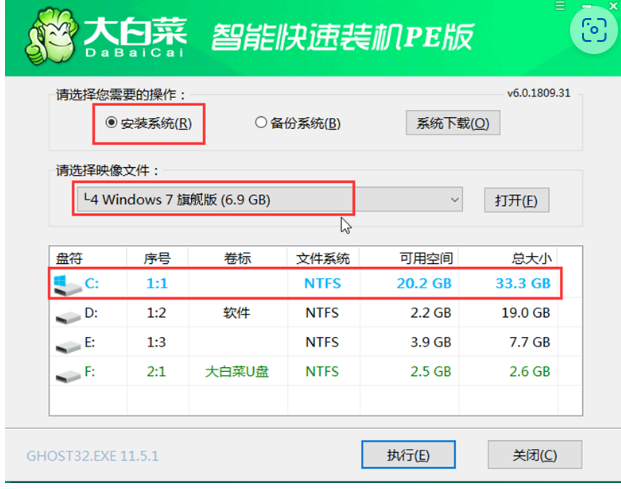This screenshot has height=489, width=621.
Task: Select the 备份系统(B) radio button
Action: [x=262, y=123]
